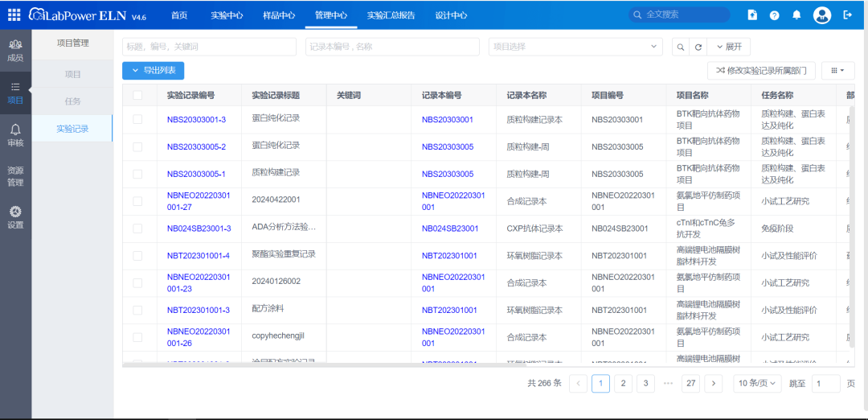
Task: Open notebook link NBT202301001 in 聚酯实验重复记录 row
Action: [449, 255]
